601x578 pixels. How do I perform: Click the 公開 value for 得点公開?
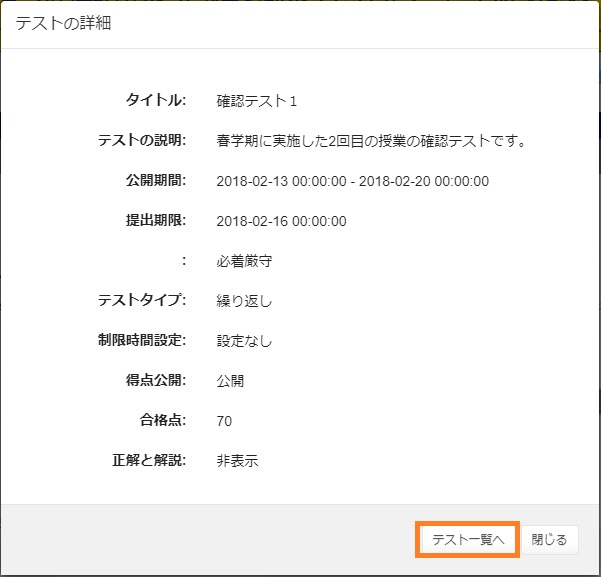[x=230, y=381]
